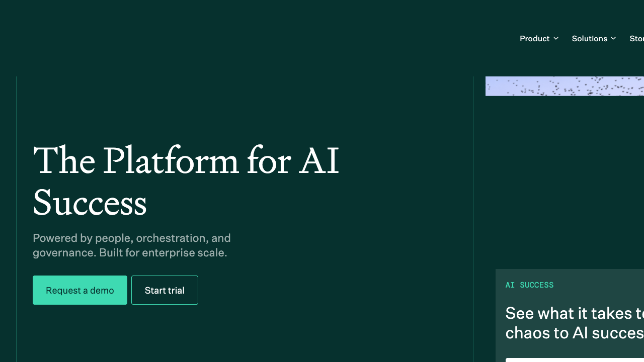
Task: Expand the Solutions chevron arrow
Action: click(x=613, y=38)
